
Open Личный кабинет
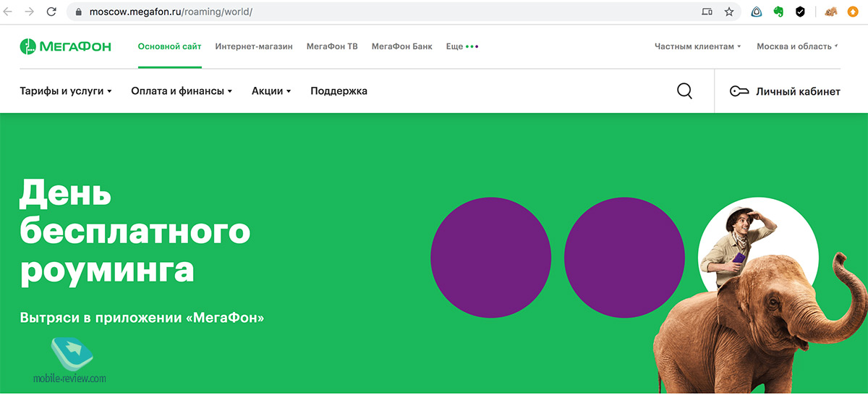click(786, 91)
